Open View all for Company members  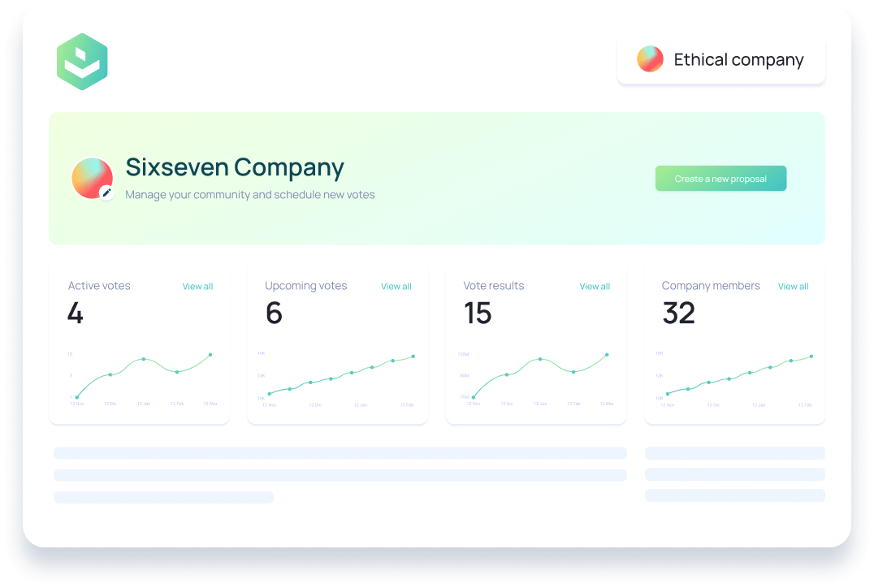pyautogui.click(x=793, y=286)
